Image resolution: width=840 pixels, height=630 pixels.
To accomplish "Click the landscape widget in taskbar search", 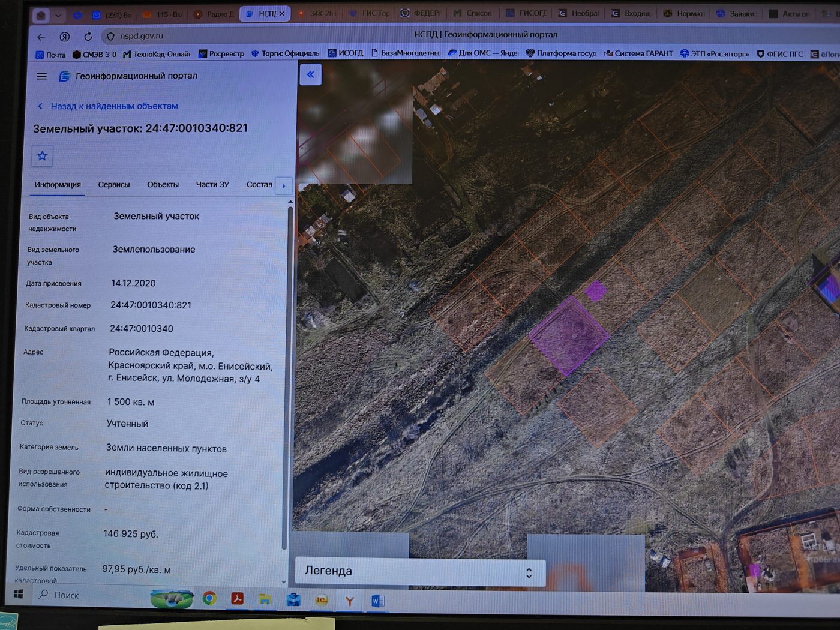I will 172,598.
